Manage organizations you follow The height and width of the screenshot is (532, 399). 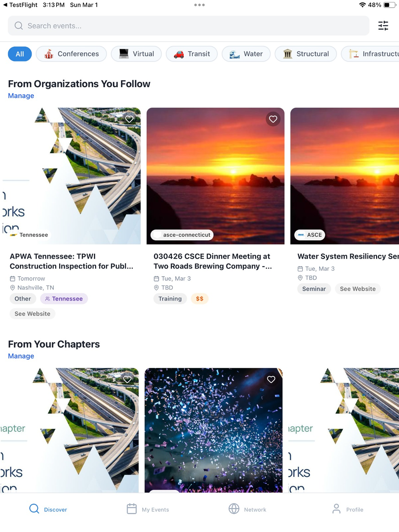(21, 96)
